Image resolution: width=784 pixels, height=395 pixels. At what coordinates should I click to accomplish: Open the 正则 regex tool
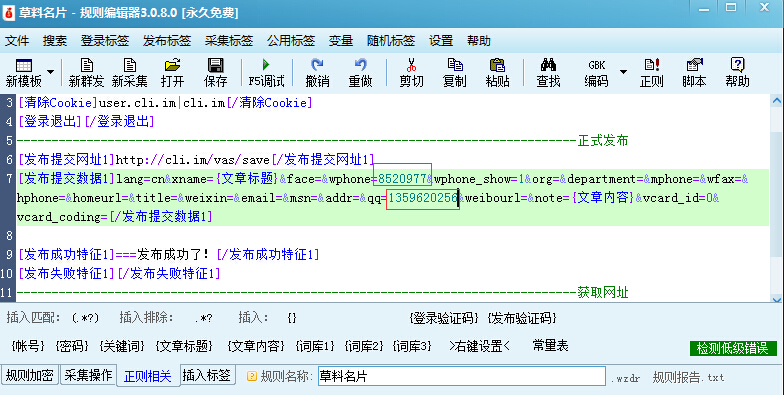tap(652, 72)
